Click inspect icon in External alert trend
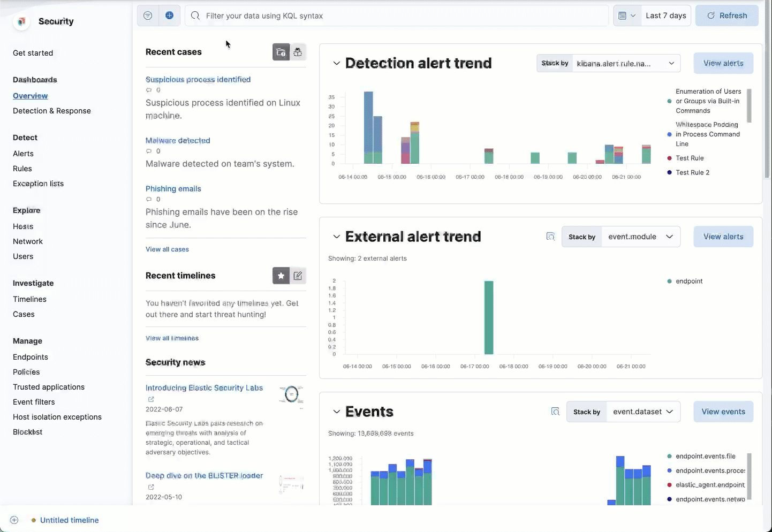The width and height of the screenshot is (772, 532). [x=550, y=237]
